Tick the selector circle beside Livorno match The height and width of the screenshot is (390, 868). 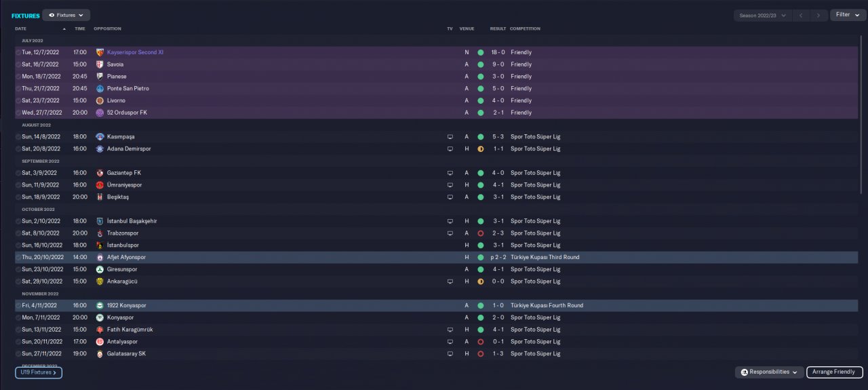(18, 100)
